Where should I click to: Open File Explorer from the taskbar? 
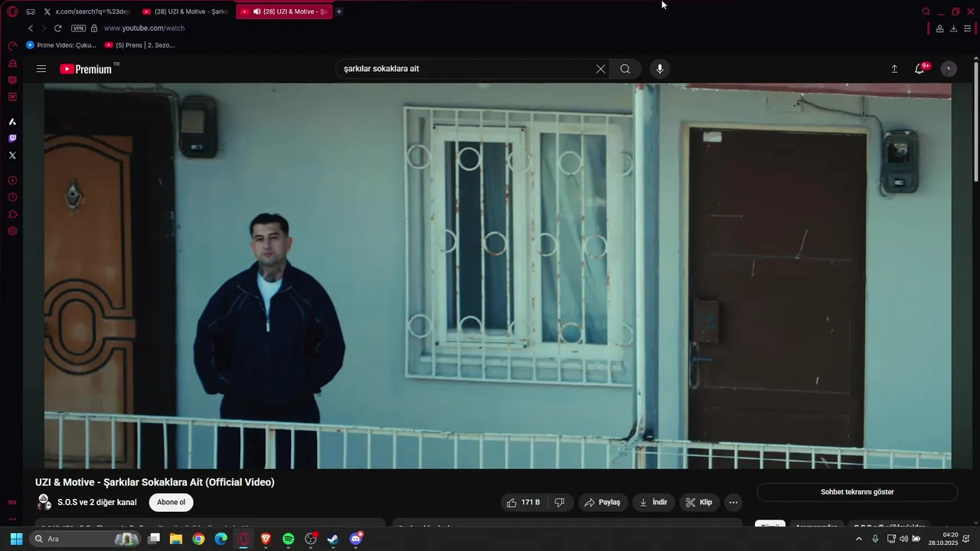pyautogui.click(x=176, y=540)
